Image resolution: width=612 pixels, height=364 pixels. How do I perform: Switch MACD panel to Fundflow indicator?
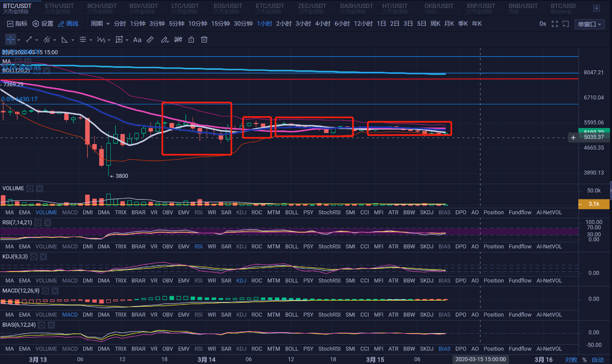point(520,315)
